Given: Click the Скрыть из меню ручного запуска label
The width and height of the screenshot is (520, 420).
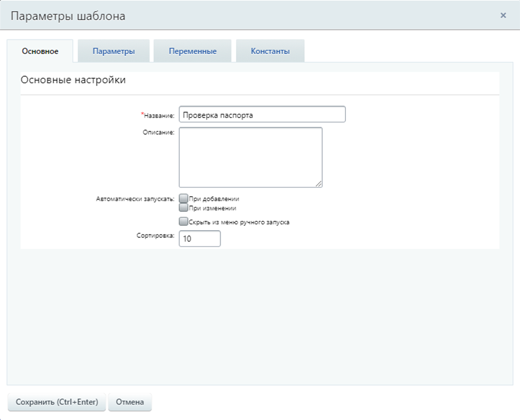Looking at the screenshot, I should (x=239, y=222).
